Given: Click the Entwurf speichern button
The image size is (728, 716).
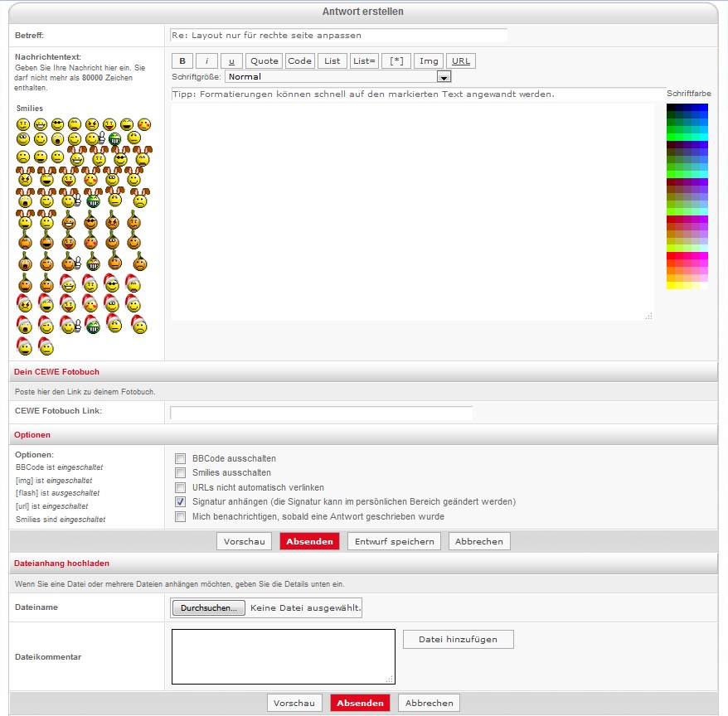Looking at the screenshot, I should pyautogui.click(x=394, y=541).
